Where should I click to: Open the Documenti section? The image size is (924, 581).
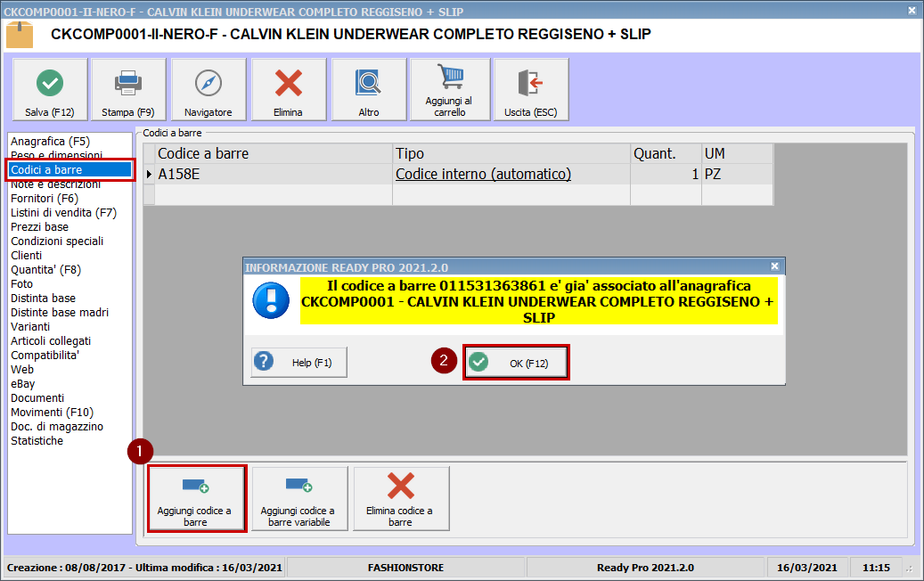(x=37, y=398)
